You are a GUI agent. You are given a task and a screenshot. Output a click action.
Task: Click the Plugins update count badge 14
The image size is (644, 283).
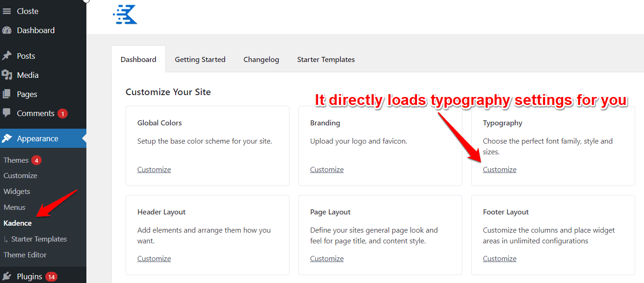[x=51, y=277]
